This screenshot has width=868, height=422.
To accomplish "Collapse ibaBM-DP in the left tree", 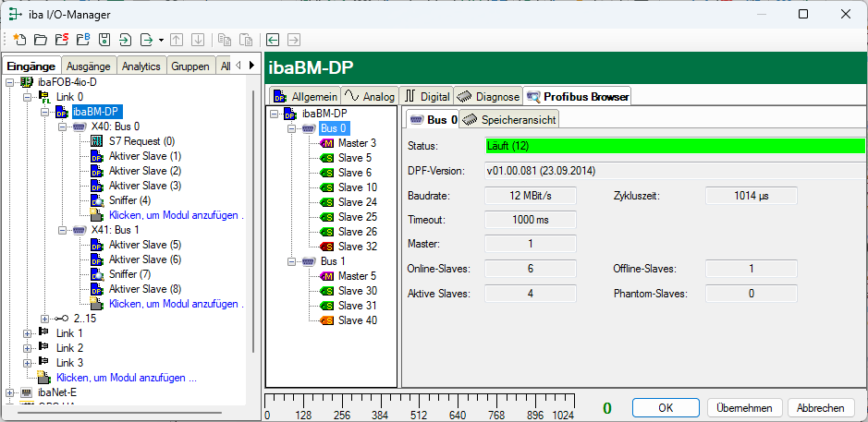I will tap(45, 112).
